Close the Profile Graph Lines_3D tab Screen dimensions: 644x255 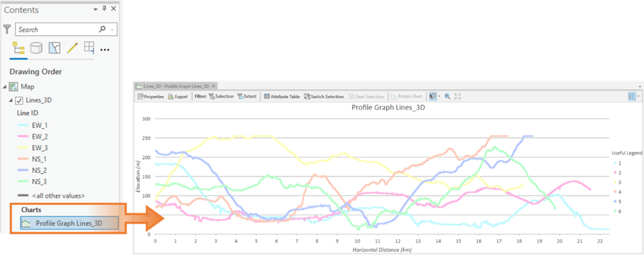214,86
